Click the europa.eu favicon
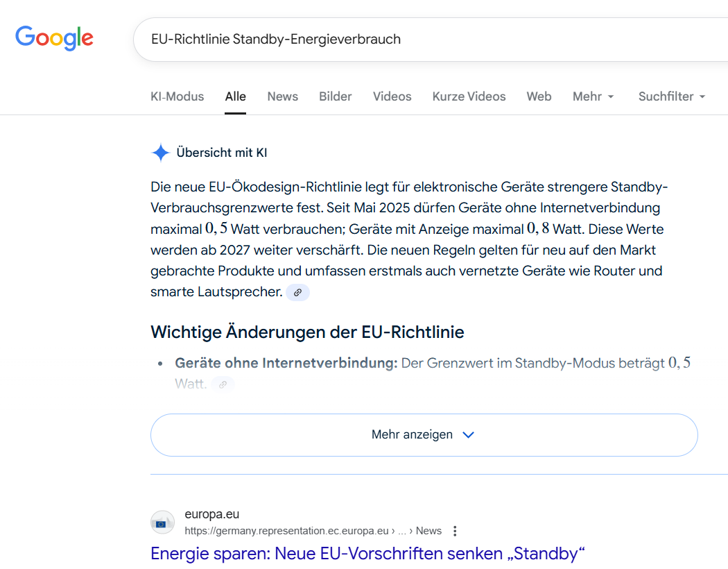The height and width of the screenshot is (569, 728). [x=162, y=523]
